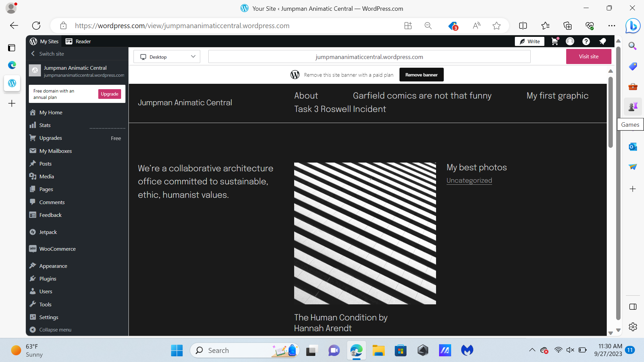The height and width of the screenshot is (362, 644).
Task: Click the Reader icon in top bar
Action: coord(69,41)
